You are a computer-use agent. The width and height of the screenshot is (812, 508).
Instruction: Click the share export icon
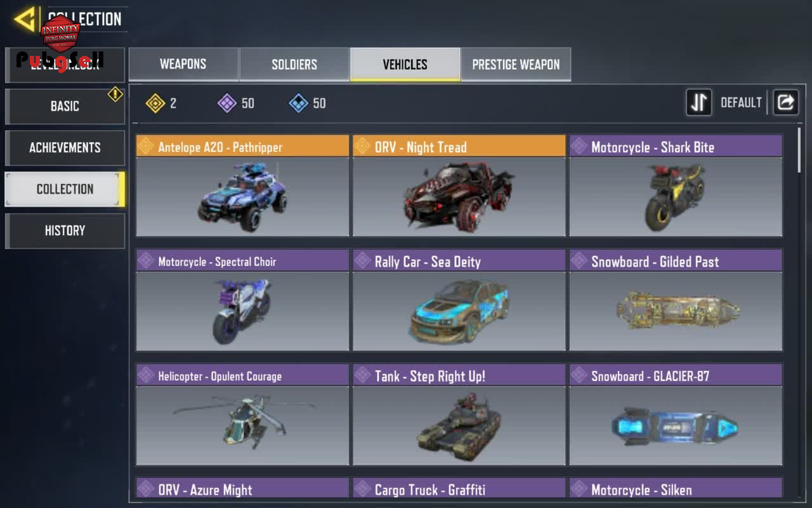pos(785,103)
